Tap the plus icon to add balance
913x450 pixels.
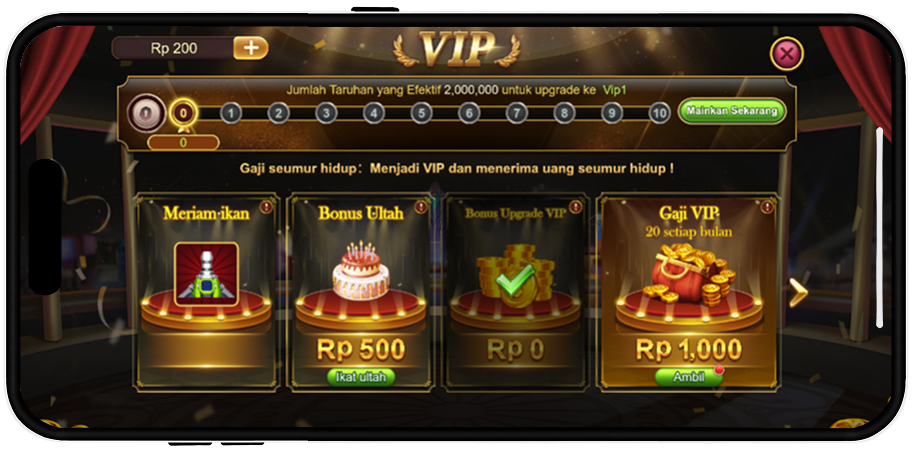tap(251, 48)
